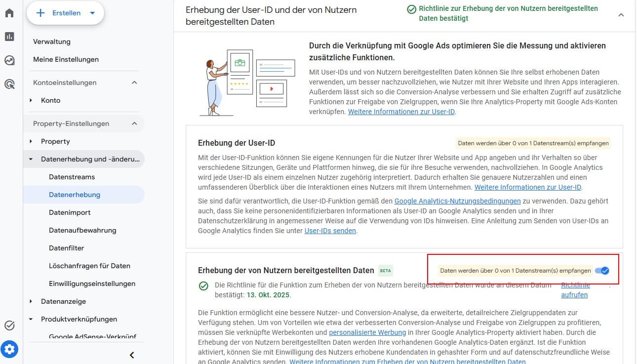Collapse the sidebar with the left chevron

(x=132, y=355)
